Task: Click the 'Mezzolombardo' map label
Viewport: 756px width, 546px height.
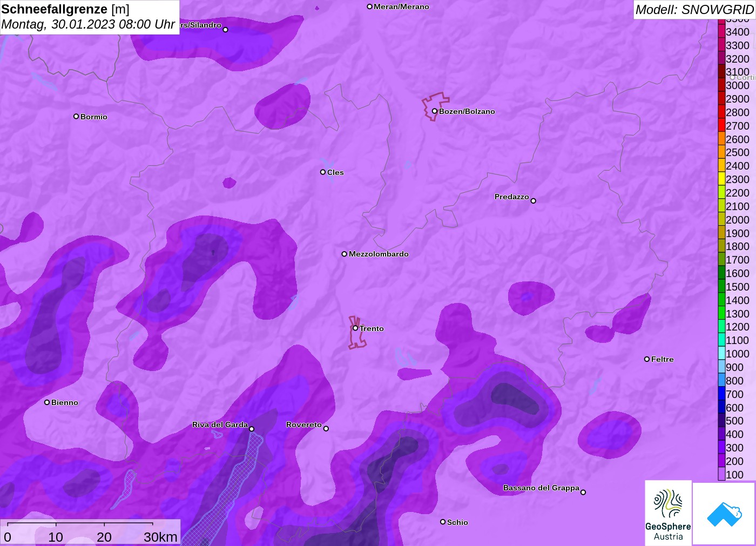Action: pyautogui.click(x=379, y=254)
